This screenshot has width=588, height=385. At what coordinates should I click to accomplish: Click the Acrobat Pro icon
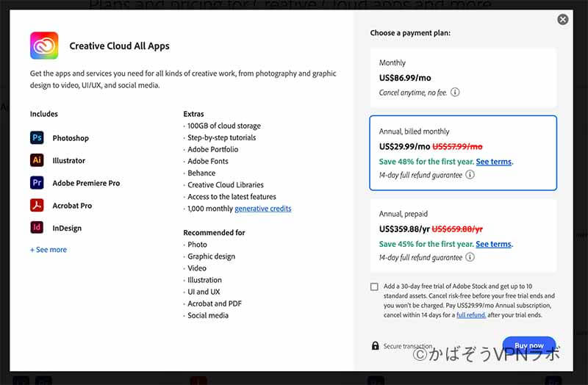click(x=37, y=205)
